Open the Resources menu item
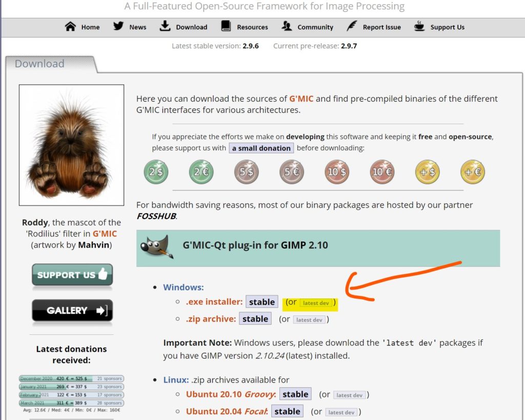 pyautogui.click(x=252, y=27)
